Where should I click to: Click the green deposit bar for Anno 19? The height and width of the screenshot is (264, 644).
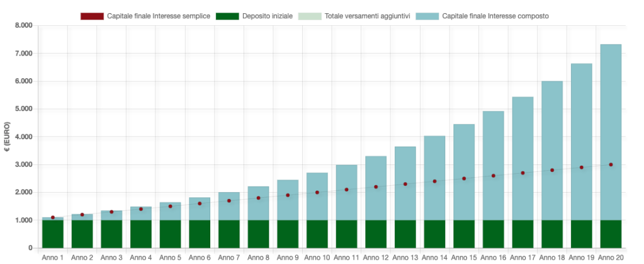click(x=581, y=234)
